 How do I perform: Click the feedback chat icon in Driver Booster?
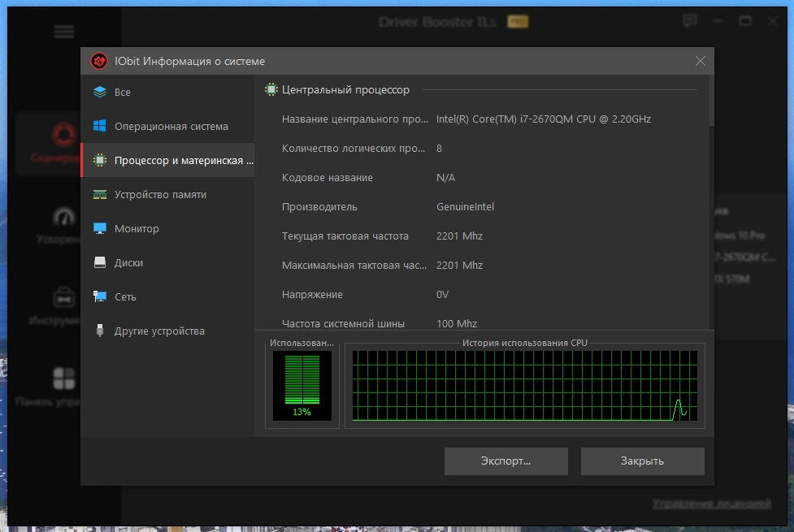click(x=690, y=21)
